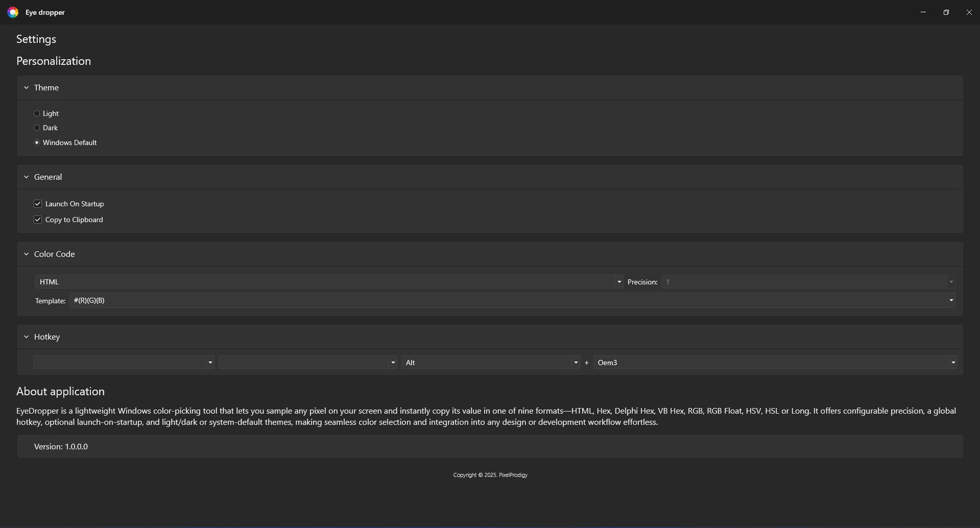
Task: Click the Template: label
Action: point(50,301)
